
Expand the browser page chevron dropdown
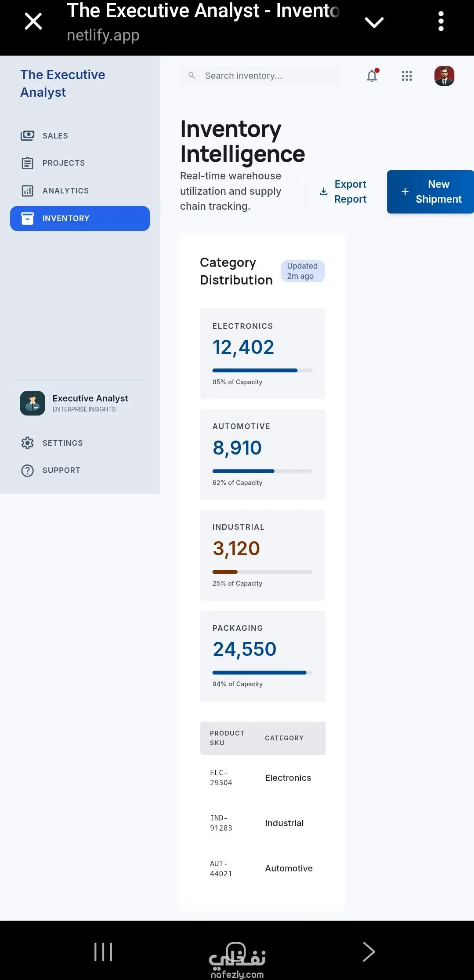pos(374,22)
